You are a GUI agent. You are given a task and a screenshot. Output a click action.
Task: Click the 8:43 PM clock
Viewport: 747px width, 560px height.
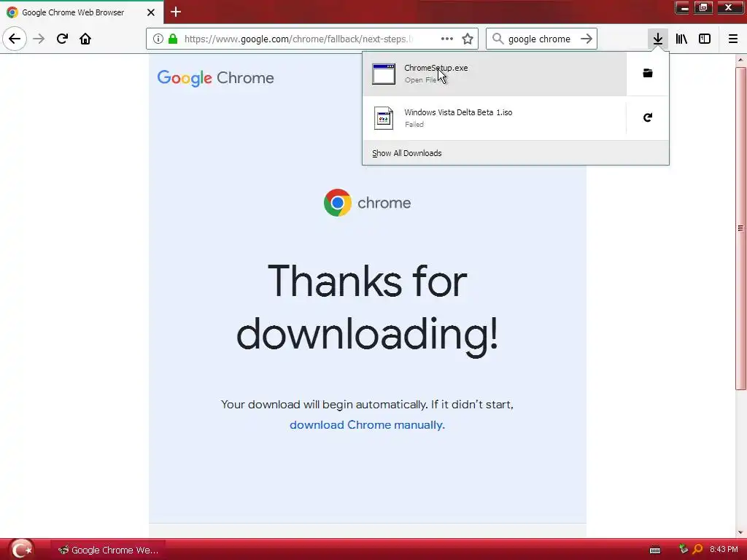coord(724,550)
